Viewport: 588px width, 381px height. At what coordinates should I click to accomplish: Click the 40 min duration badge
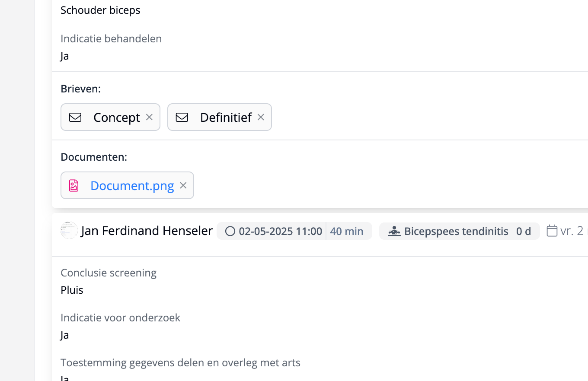(347, 231)
